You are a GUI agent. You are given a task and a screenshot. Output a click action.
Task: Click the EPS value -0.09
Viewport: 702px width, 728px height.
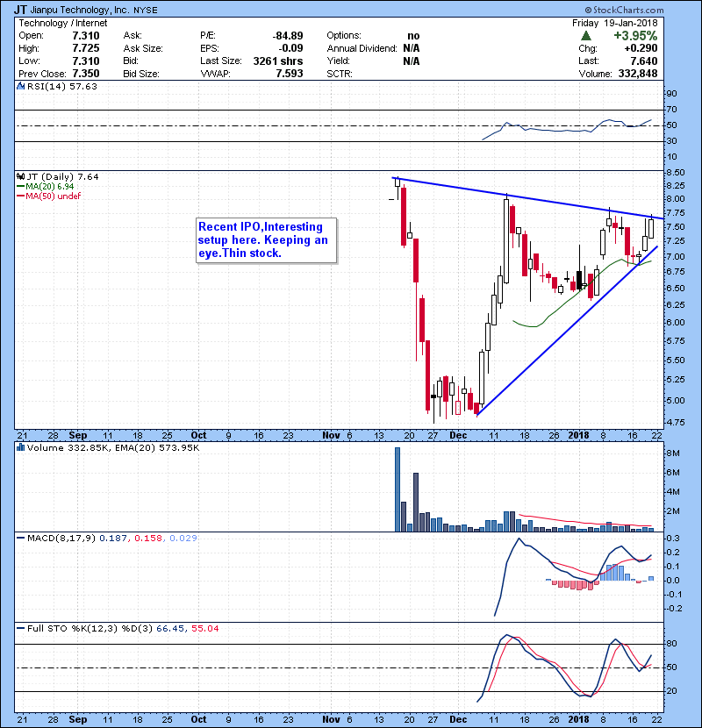[290, 48]
